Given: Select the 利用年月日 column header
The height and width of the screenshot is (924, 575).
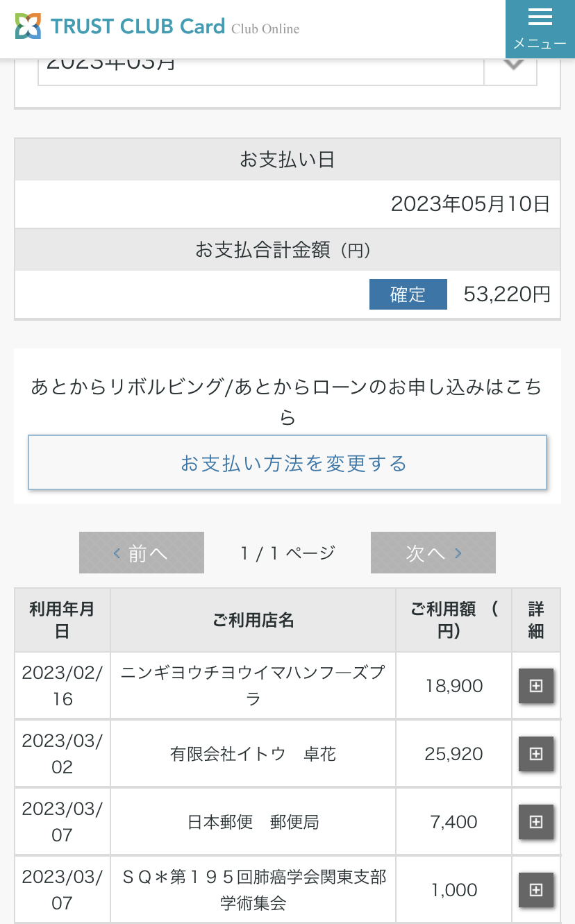Looking at the screenshot, I should point(62,620).
